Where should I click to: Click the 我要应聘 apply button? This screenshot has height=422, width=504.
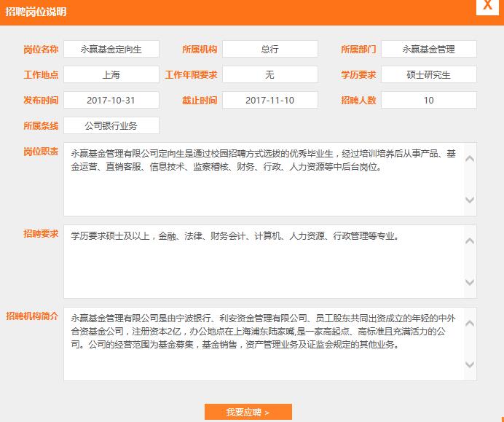pyautogui.click(x=248, y=412)
